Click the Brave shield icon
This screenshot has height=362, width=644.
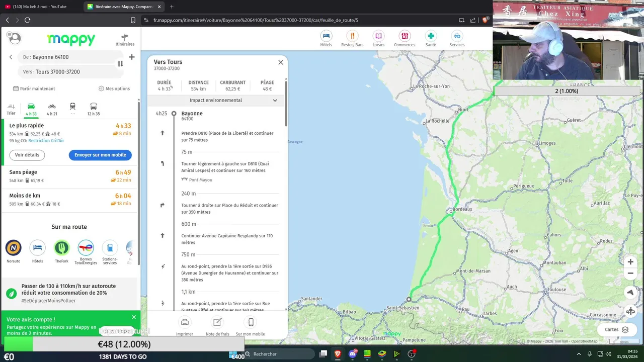click(485, 20)
